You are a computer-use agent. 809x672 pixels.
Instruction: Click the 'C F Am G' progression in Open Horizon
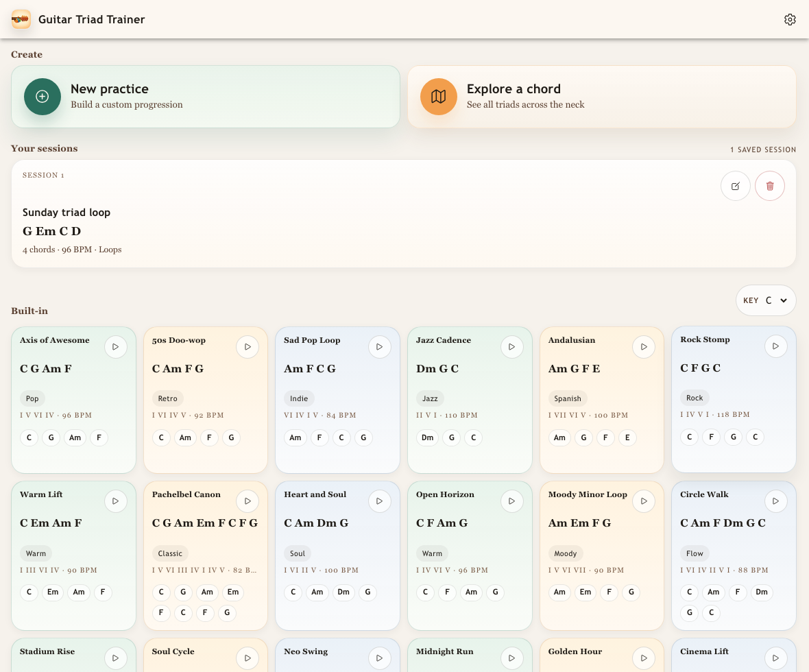442,523
